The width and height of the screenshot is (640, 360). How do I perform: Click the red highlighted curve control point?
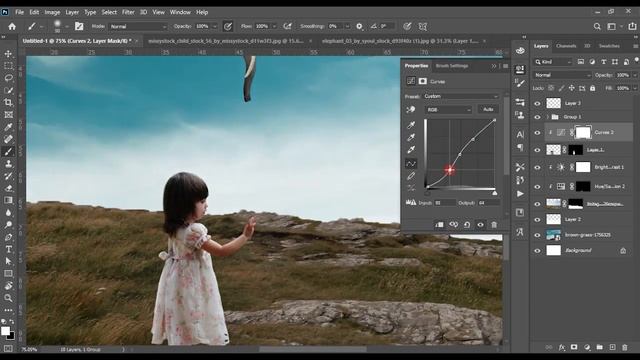click(x=450, y=170)
